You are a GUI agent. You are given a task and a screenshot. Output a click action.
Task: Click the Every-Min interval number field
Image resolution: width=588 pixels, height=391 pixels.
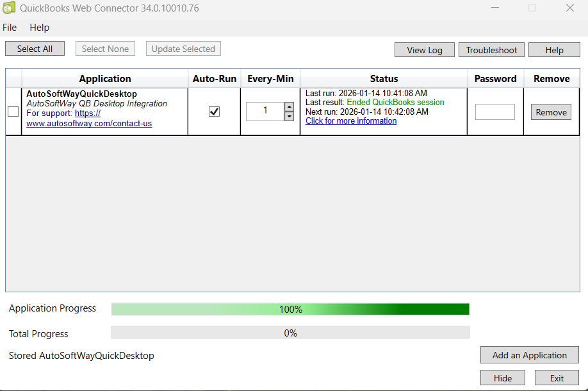(x=265, y=111)
